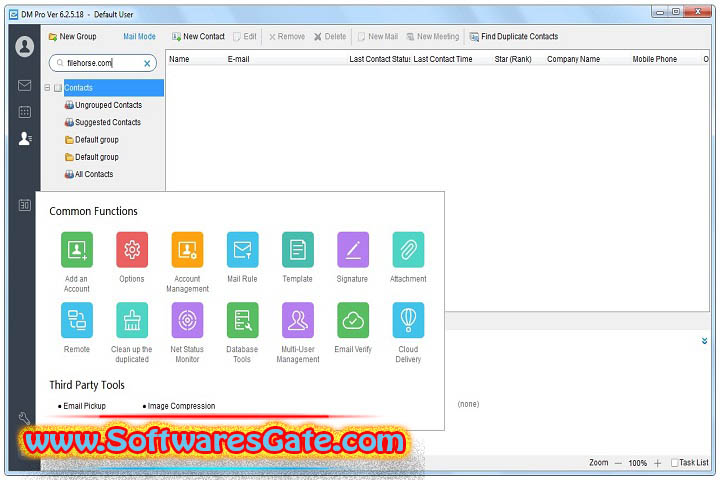Click New Contact toolbar button
The image size is (720, 480).
(x=198, y=36)
